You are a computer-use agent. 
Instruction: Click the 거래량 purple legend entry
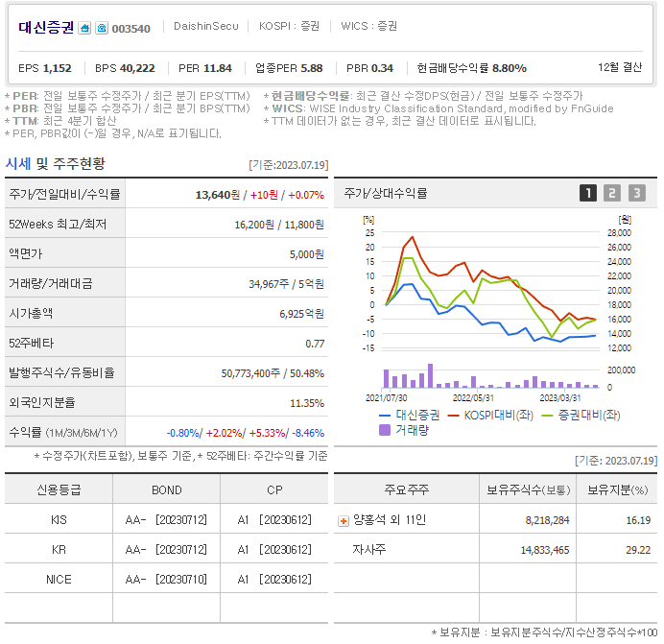(404, 430)
